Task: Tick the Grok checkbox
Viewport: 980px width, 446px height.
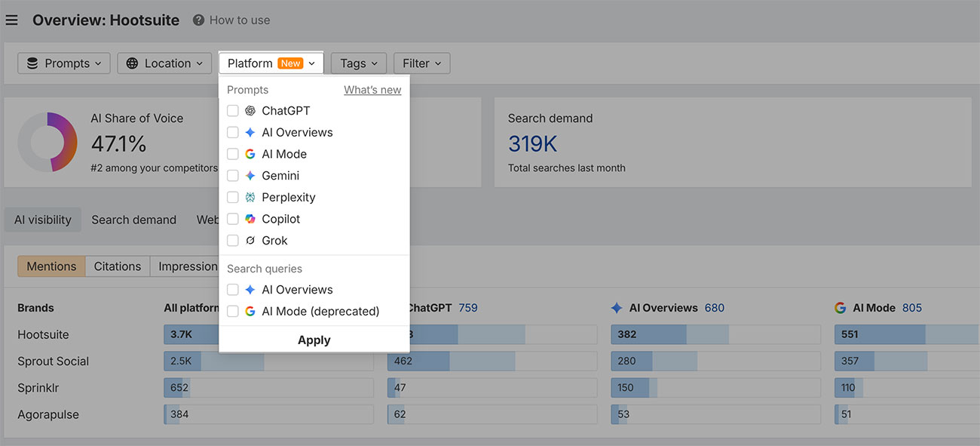Action: pyautogui.click(x=233, y=241)
